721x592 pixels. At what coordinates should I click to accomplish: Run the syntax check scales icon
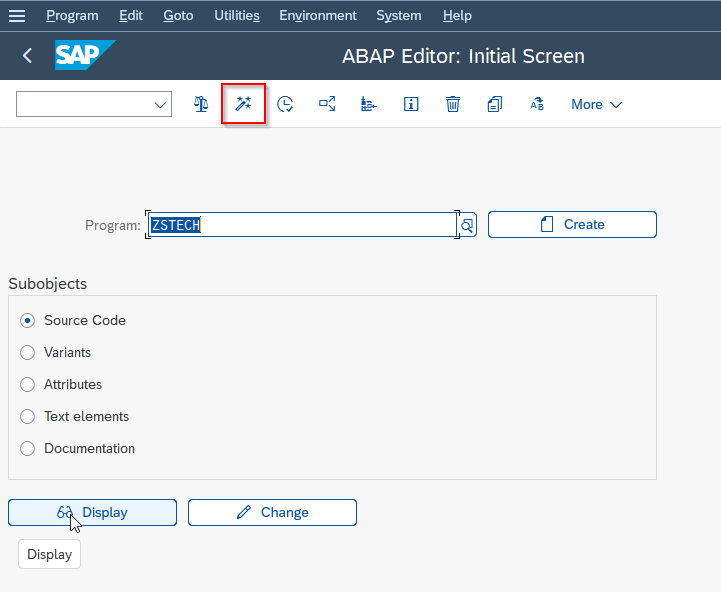[x=201, y=104]
